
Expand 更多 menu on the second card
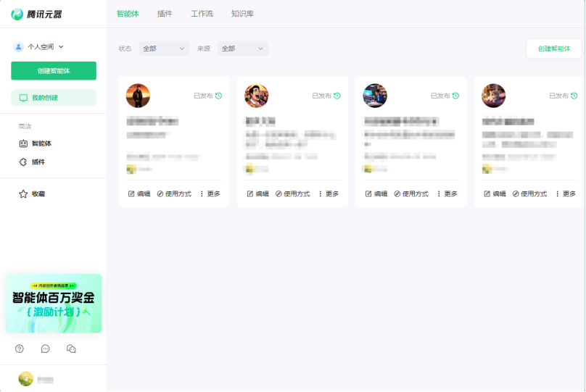pos(329,193)
